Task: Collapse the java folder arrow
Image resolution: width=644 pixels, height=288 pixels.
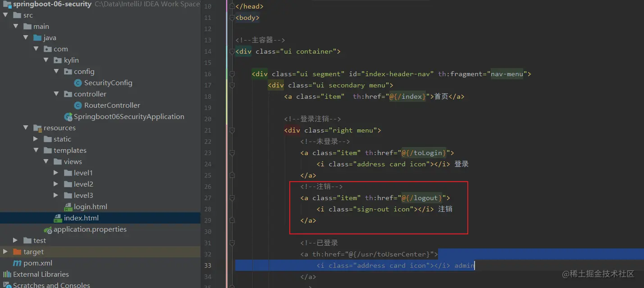Action: click(x=26, y=38)
